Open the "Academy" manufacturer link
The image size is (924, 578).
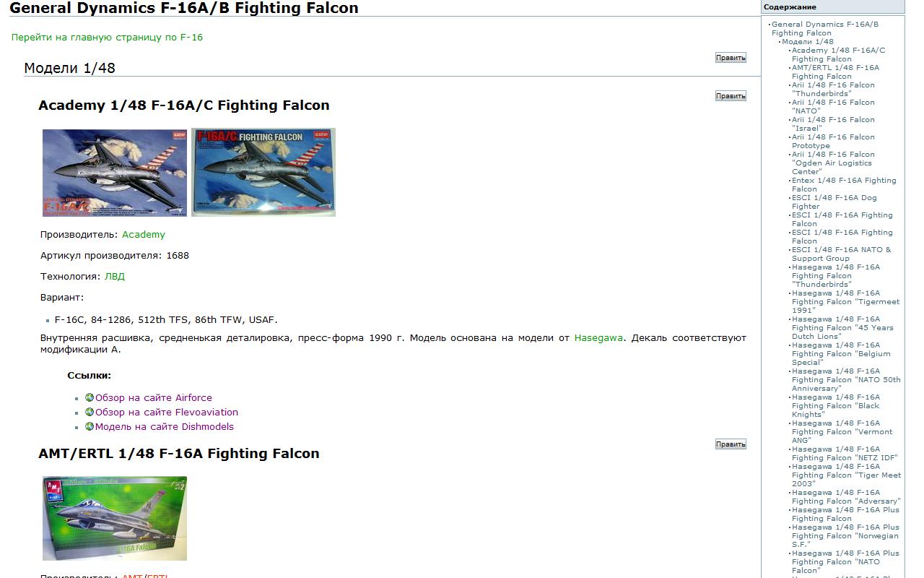[x=143, y=234]
